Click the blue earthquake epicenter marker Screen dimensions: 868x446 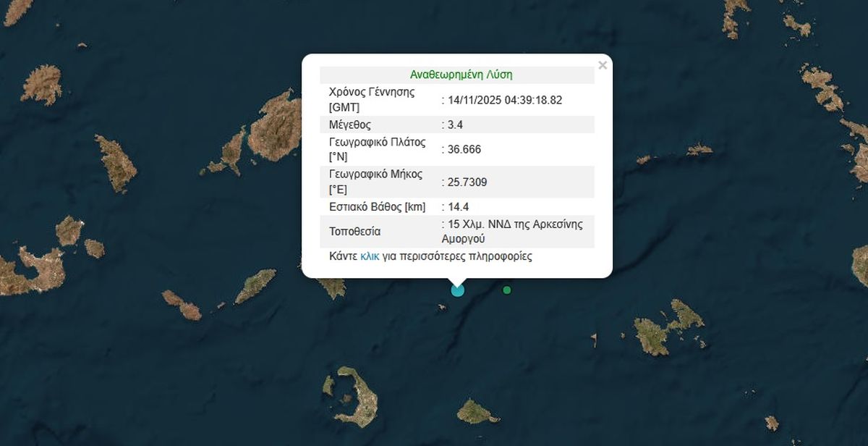[458, 290]
